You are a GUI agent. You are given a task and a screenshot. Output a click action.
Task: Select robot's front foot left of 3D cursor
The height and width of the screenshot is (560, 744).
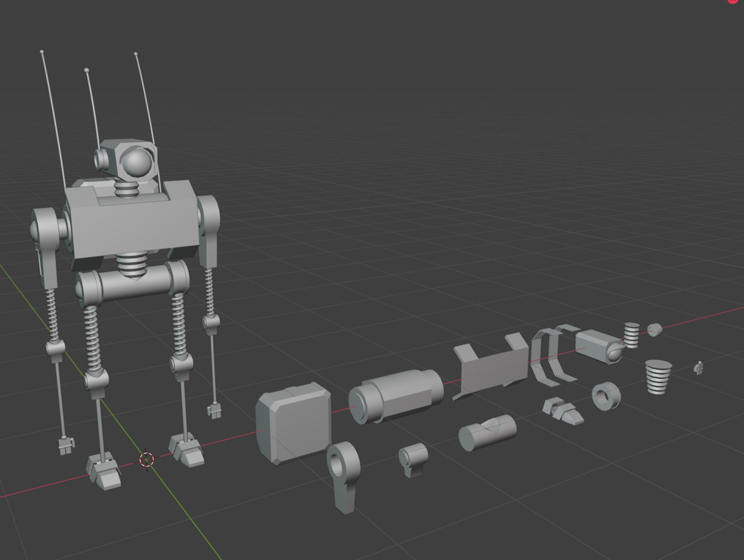104,471
